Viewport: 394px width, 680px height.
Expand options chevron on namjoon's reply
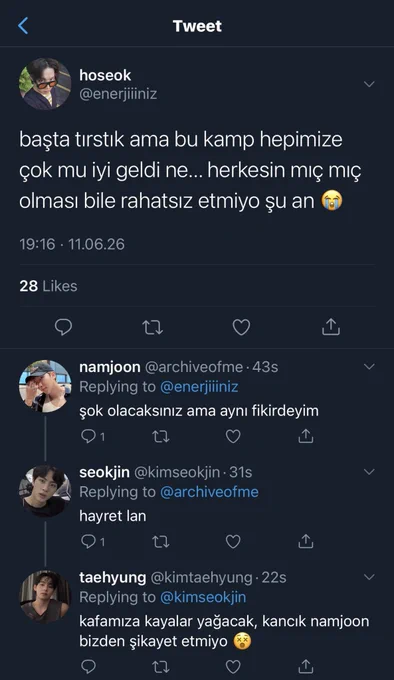pyautogui.click(x=369, y=366)
